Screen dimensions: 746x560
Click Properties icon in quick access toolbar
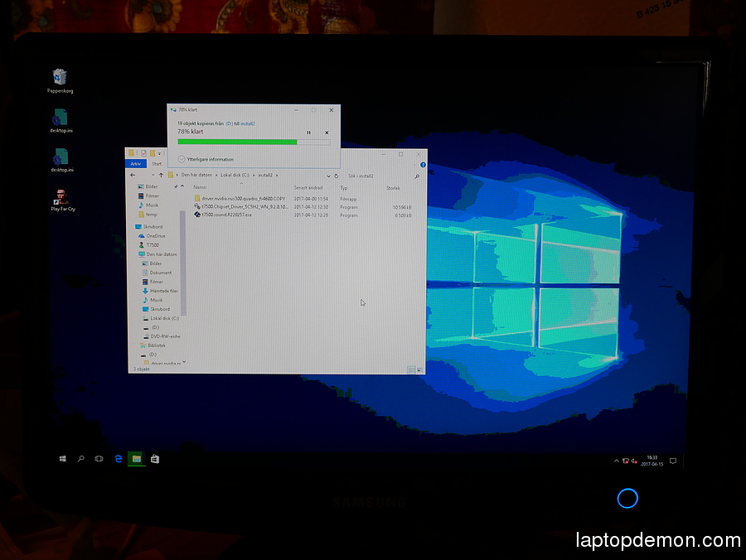pyautogui.click(x=143, y=153)
